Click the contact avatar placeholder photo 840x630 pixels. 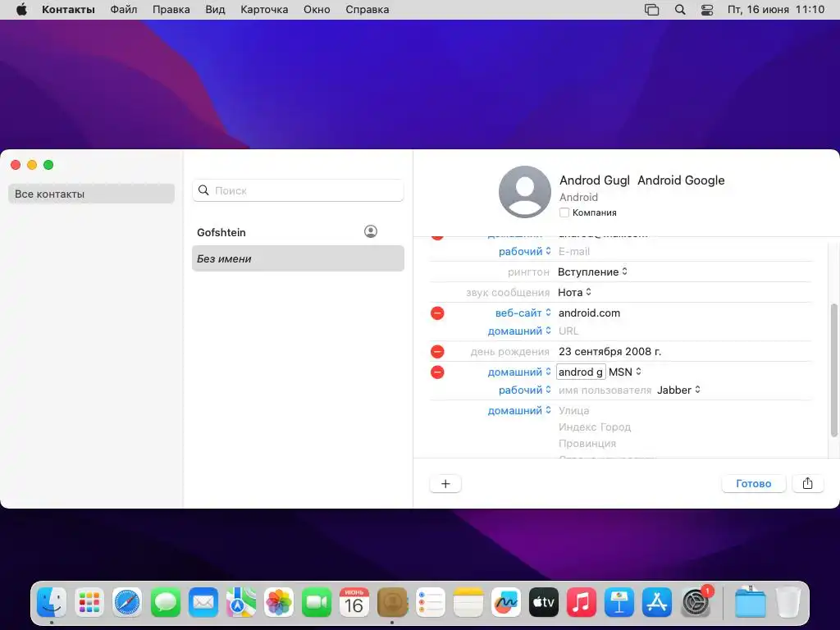tap(524, 192)
